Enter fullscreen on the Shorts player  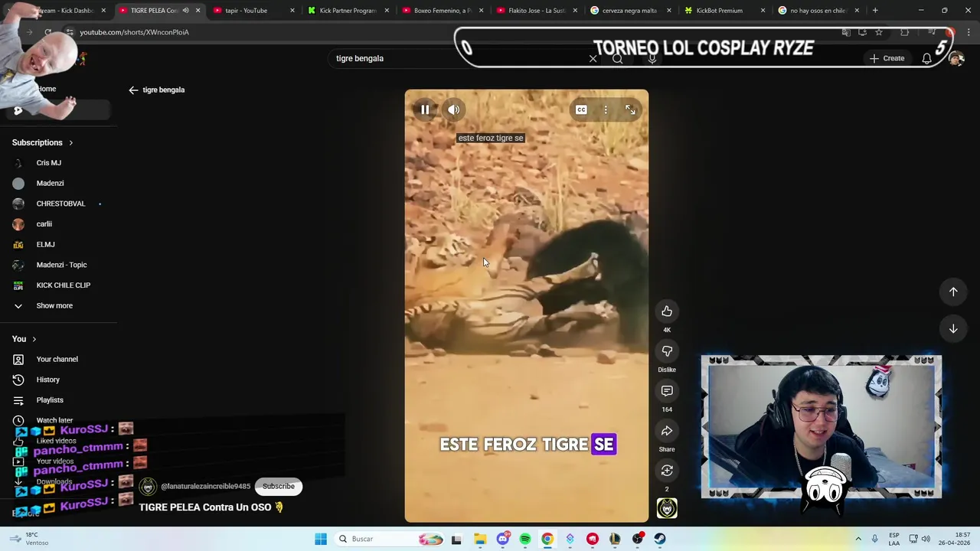pos(630,110)
